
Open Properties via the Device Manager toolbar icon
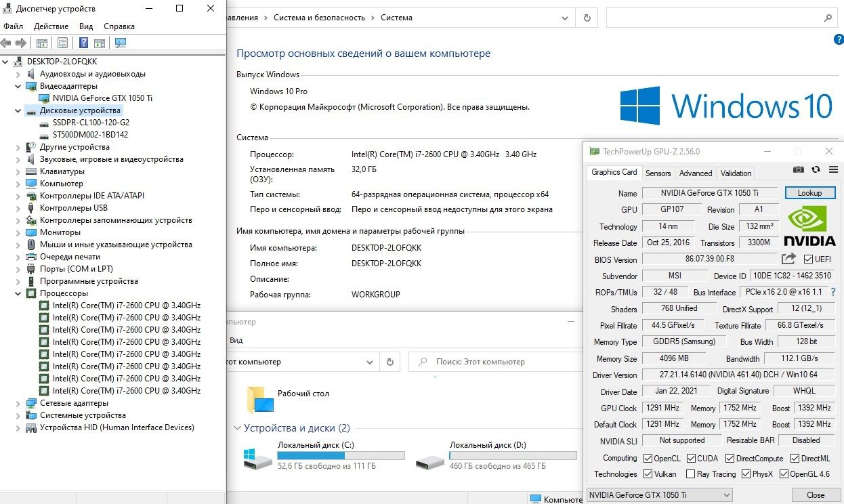[62, 43]
